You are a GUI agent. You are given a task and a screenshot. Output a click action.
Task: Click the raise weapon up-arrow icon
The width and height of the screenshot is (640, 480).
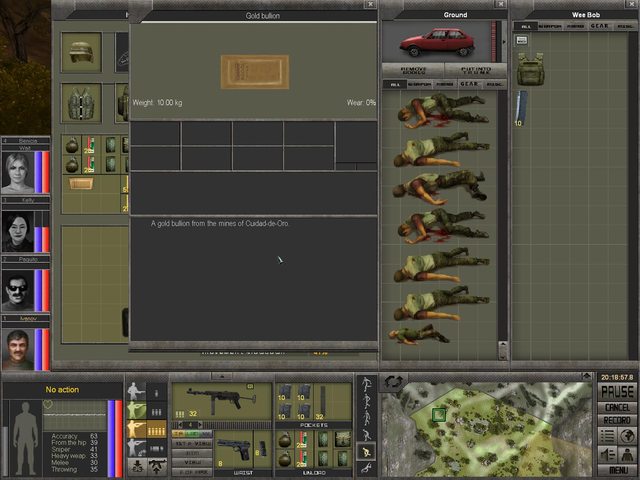[157, 467]
